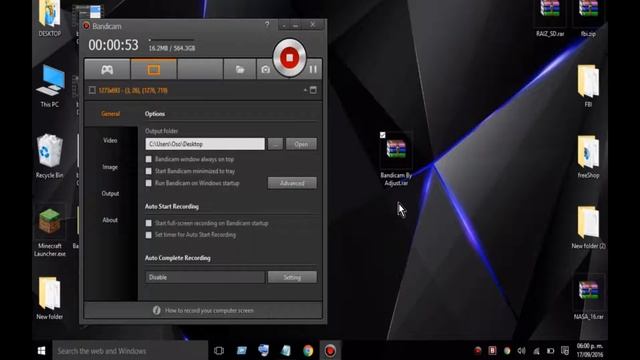Enable Start Bandicam minimized to tray

pyautogui.click(x=149, y=171)
